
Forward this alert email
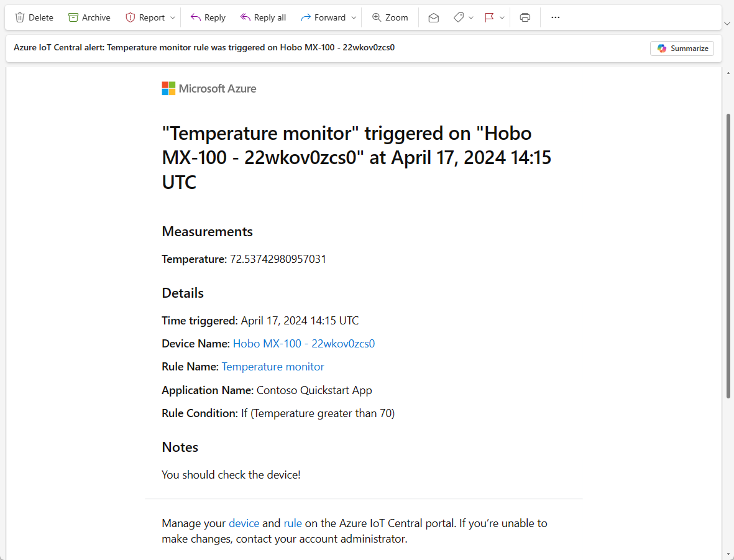[323, 17]
